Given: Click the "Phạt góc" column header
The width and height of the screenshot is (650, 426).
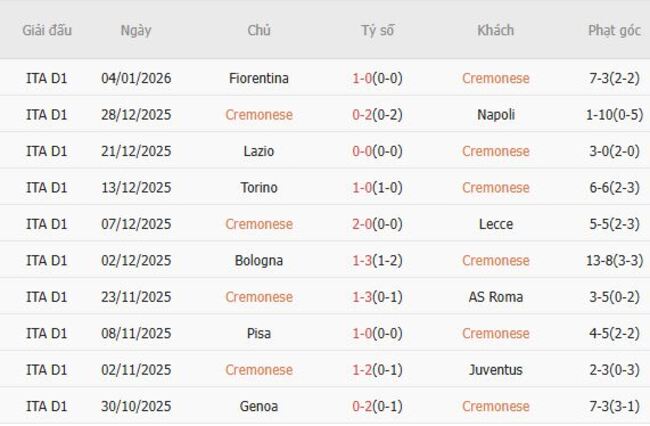Looking at the screenshot, I should [x=614, y=30].
